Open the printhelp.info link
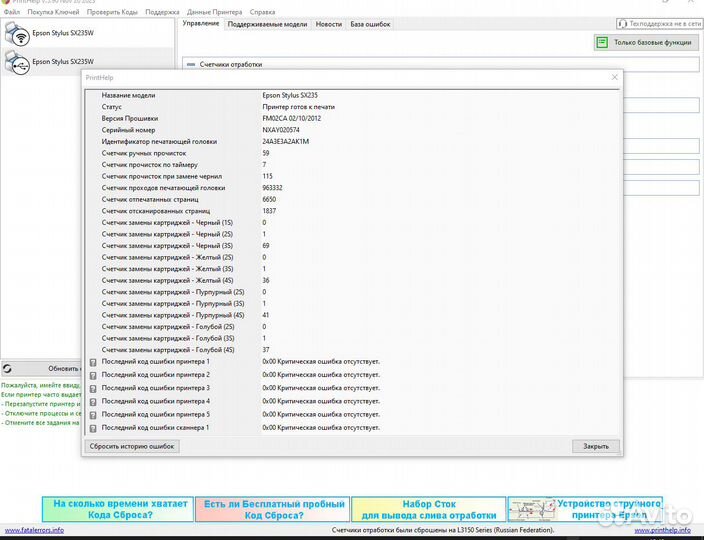Viewport: 704px width, 540px height. (x=671, y=530)
